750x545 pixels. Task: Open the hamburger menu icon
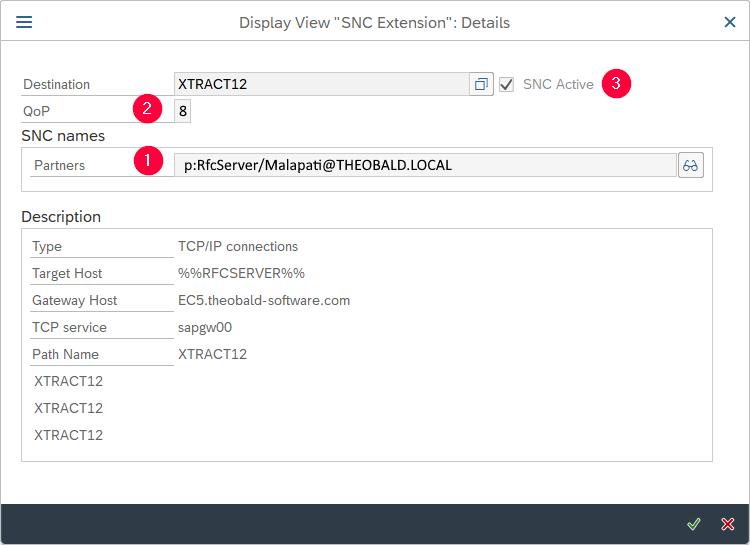[24, 22]
